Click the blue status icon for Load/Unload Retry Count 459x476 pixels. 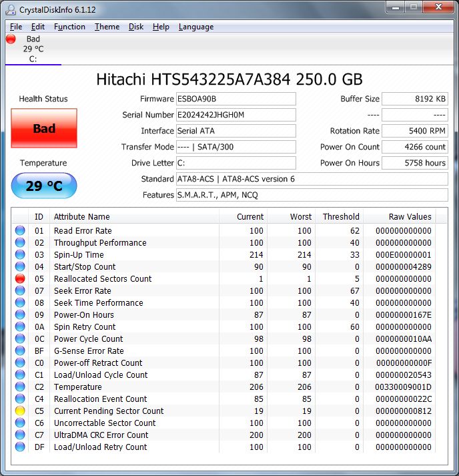(20, 447)
